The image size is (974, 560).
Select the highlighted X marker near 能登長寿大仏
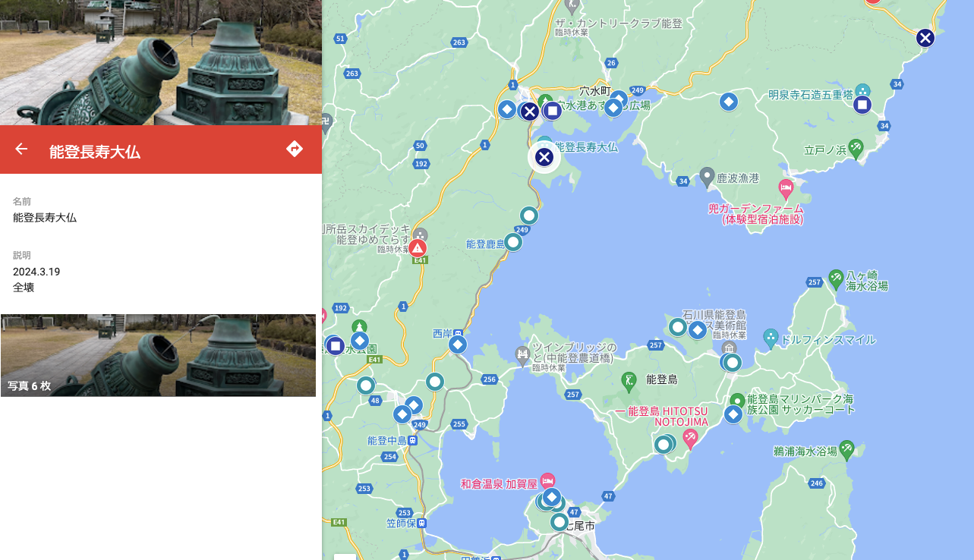tap(544, 157)
